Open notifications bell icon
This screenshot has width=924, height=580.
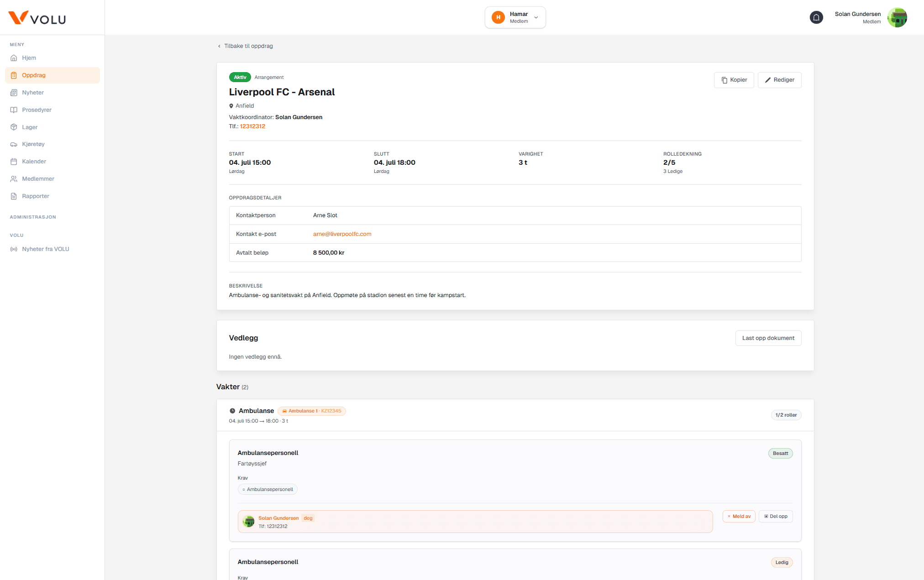tap(816, 17)
